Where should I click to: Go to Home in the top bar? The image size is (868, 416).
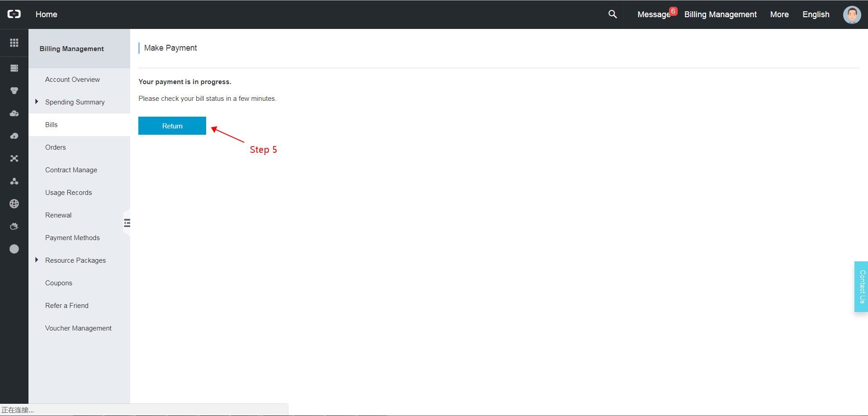coord(46,14)
